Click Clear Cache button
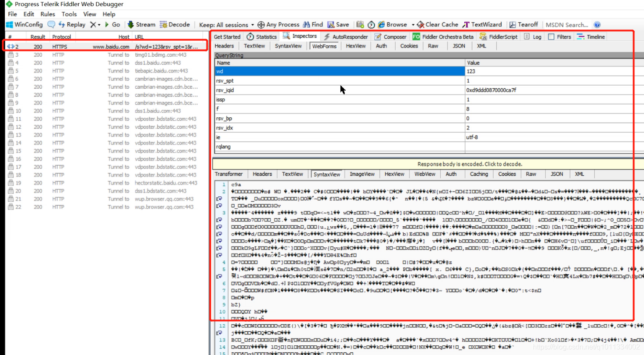Image resolution: width=644 pixels, height=355 pixels. pyautogui.click(x=438, y=25)
